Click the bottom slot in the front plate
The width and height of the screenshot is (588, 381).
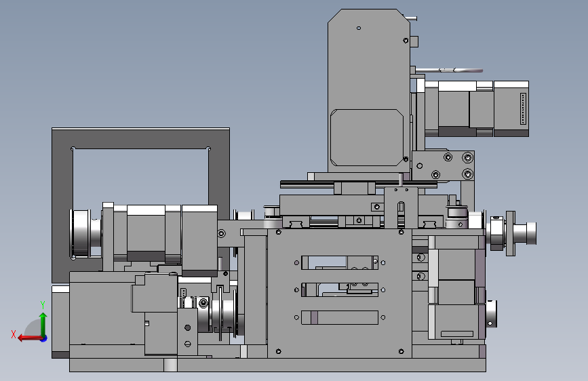coord(340,317)
